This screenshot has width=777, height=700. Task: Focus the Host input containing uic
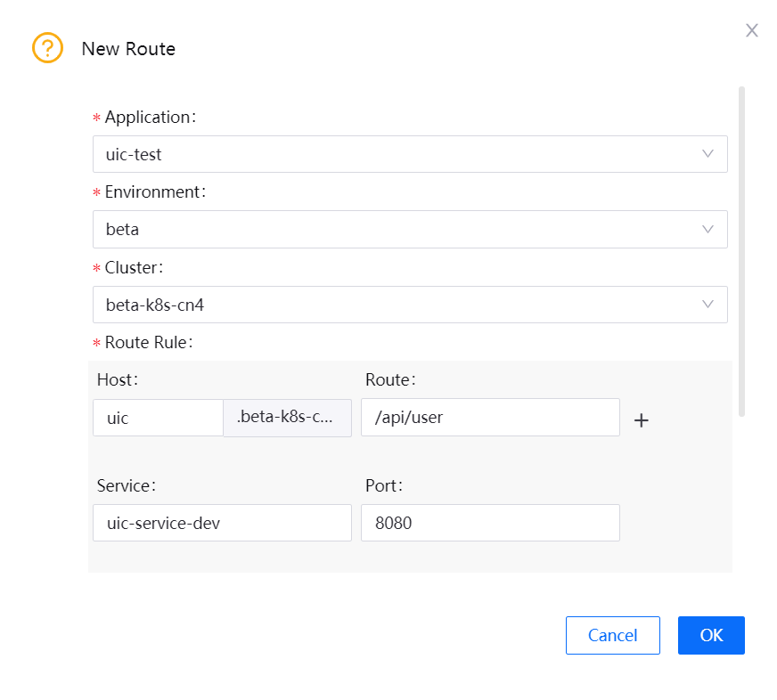tap(158, 418)
